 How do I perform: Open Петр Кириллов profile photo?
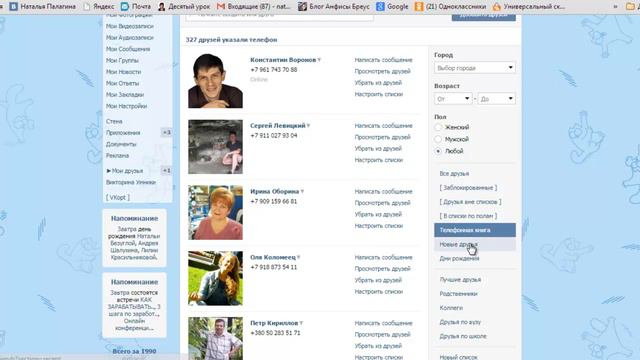(215, 338)
